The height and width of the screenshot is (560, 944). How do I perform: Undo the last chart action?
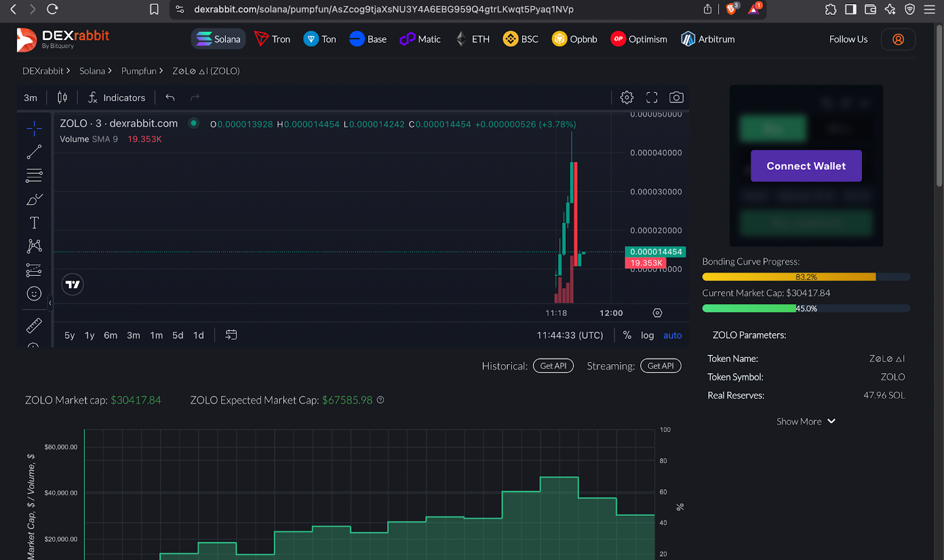point(170,97)
